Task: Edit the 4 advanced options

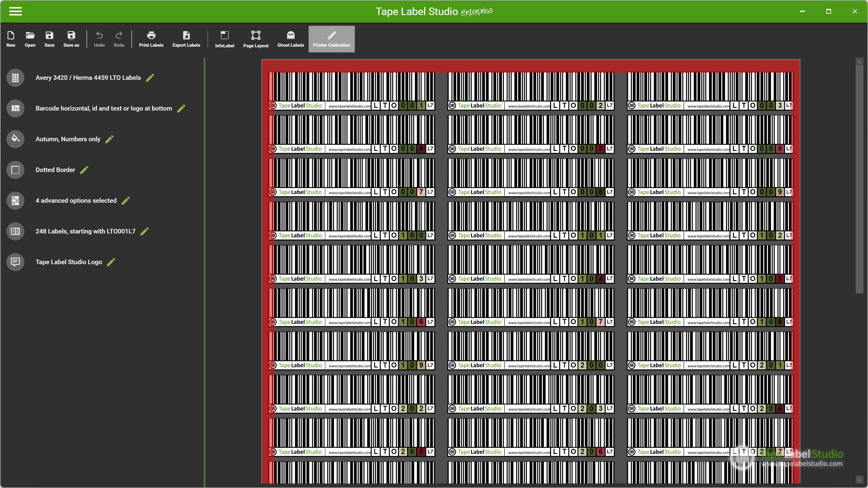Action: [x=125, y=201]
